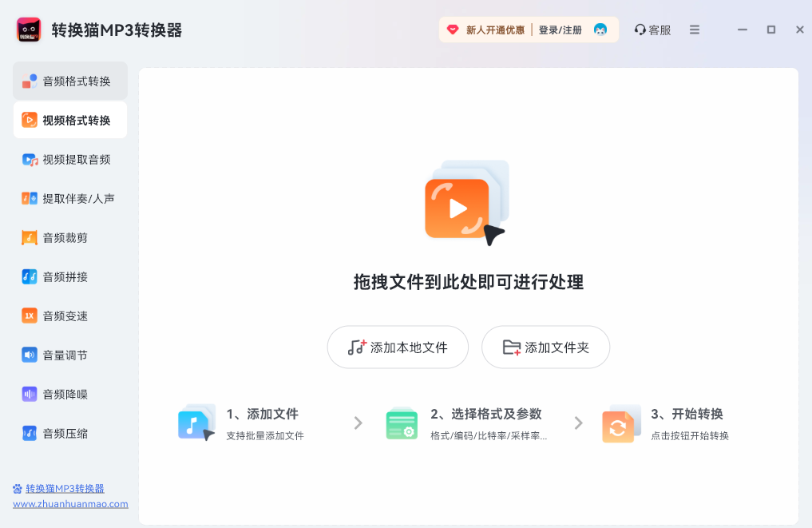Open the hamburger menu in the title bar
The image size is (812, 528).
(694, 30)
